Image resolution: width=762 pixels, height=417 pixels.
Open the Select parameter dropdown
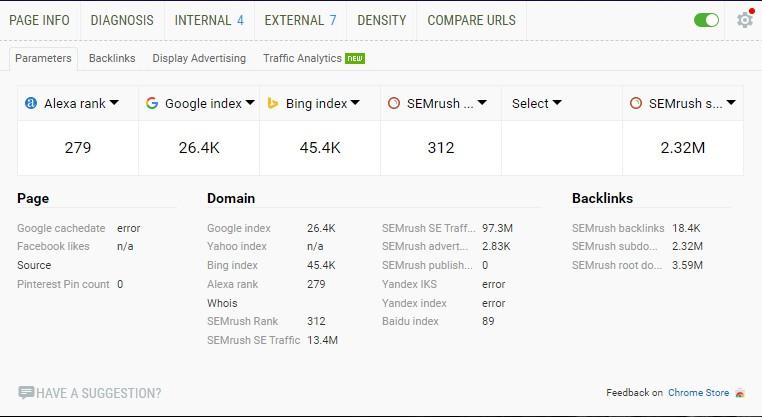[x=537, y=103]
